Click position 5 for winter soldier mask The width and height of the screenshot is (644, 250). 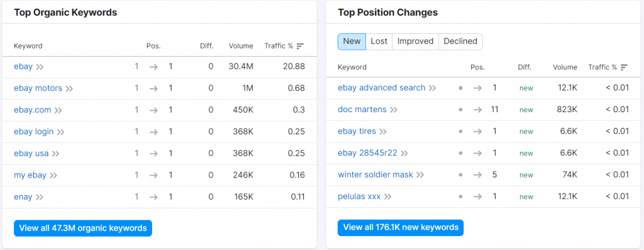pyautogui.click(x=494, y=175)
